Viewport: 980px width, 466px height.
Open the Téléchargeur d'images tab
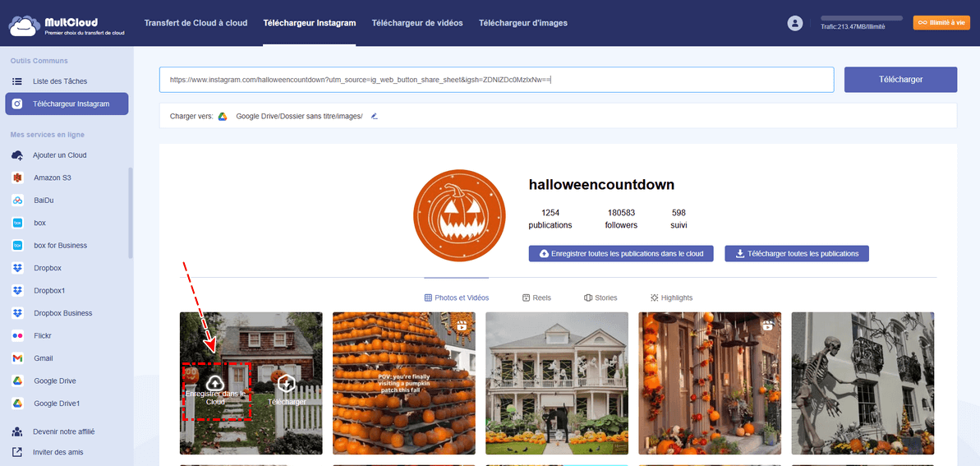[523, 23]
